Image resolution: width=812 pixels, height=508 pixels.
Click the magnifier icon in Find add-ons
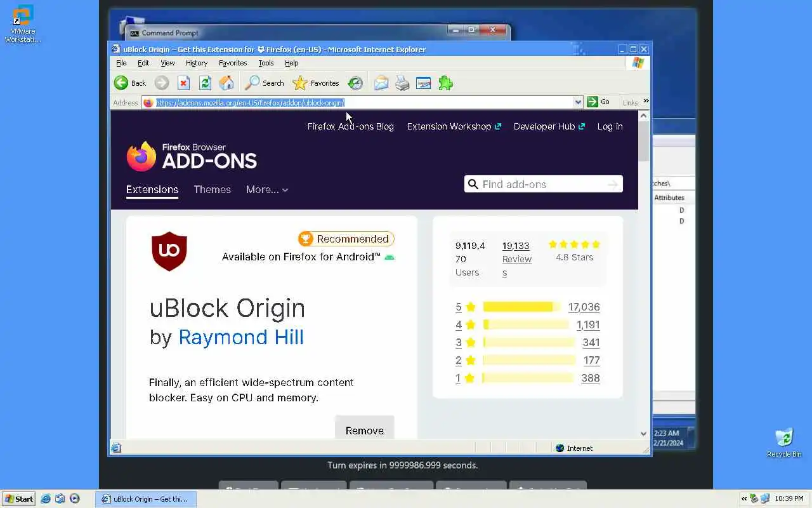click(x=473, y=184)
